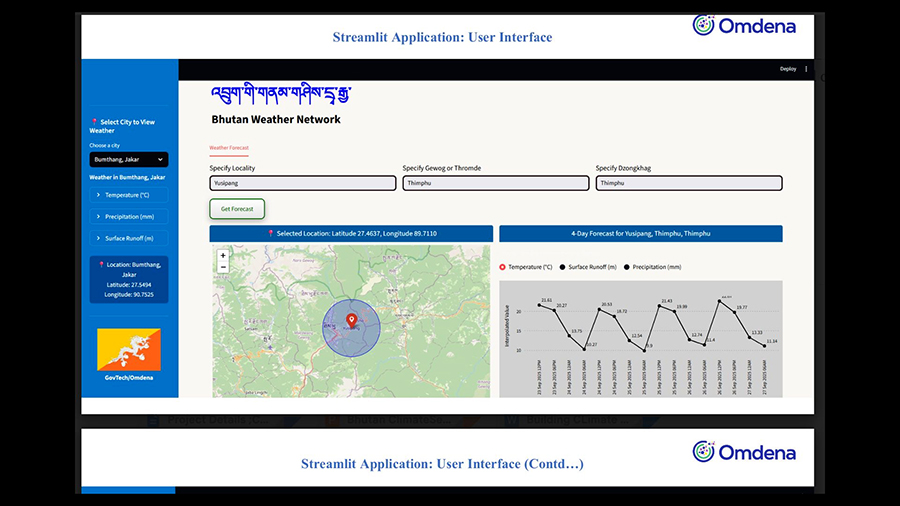
Task: Expand the Precipitation (mm) sidebar section
Action: pos(128,216)
